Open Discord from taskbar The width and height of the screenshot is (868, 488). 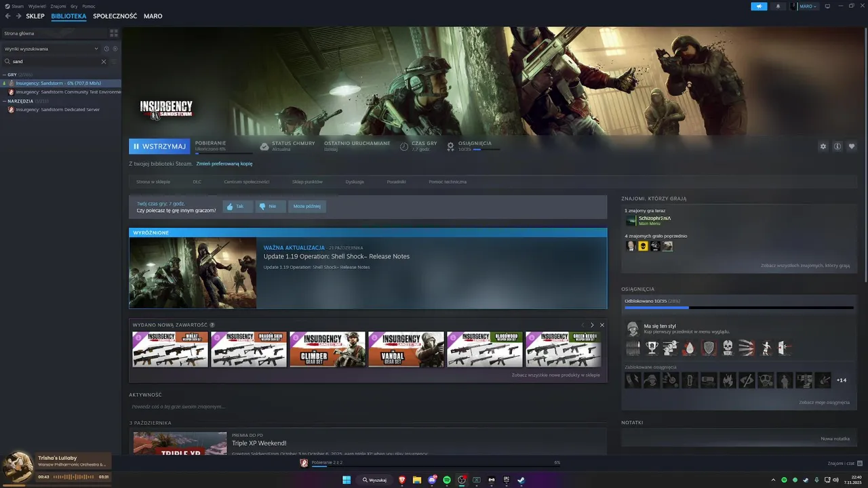pyautogui.click(x=432, y=480)
